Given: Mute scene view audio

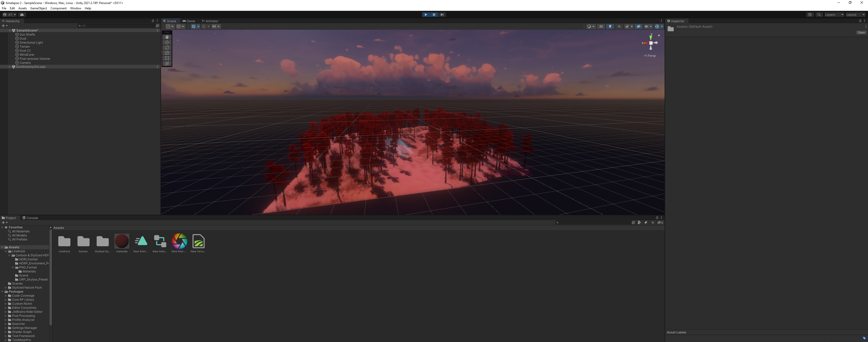Looking at the screenshot, I should click(619, 26).
